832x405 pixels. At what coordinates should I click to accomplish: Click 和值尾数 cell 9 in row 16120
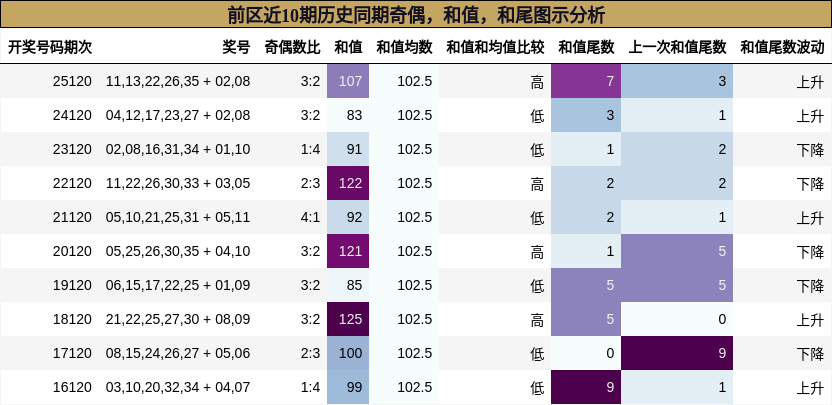click(586, 387)
